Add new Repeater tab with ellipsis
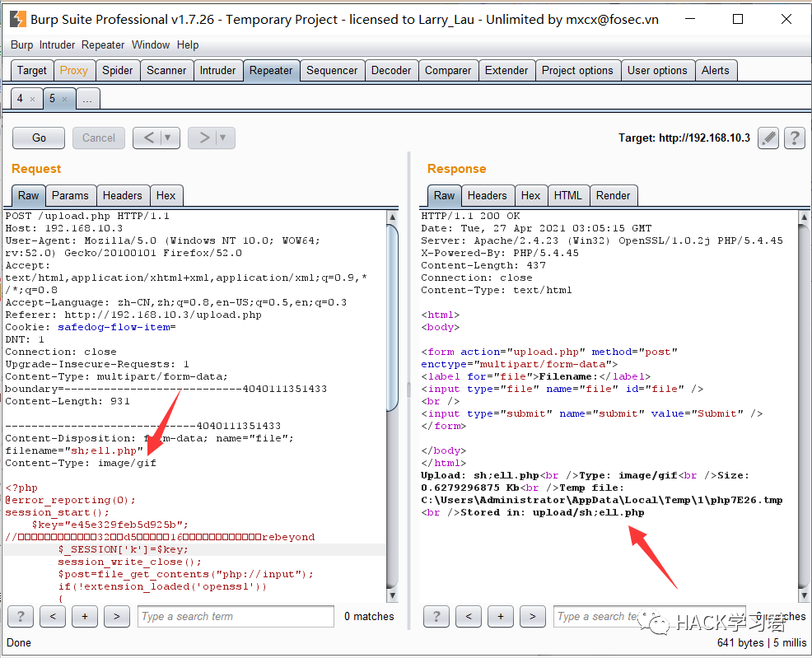This screenshot has width=812, height=658. 87,99
